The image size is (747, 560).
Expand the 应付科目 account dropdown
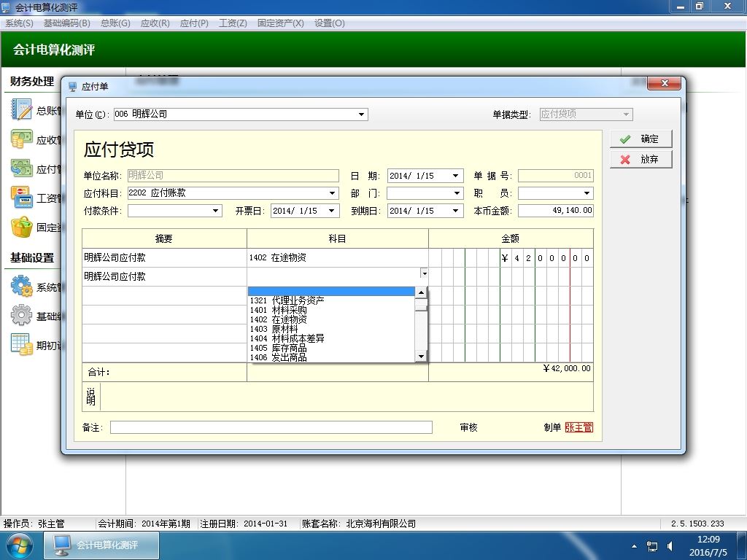point(332,192)
